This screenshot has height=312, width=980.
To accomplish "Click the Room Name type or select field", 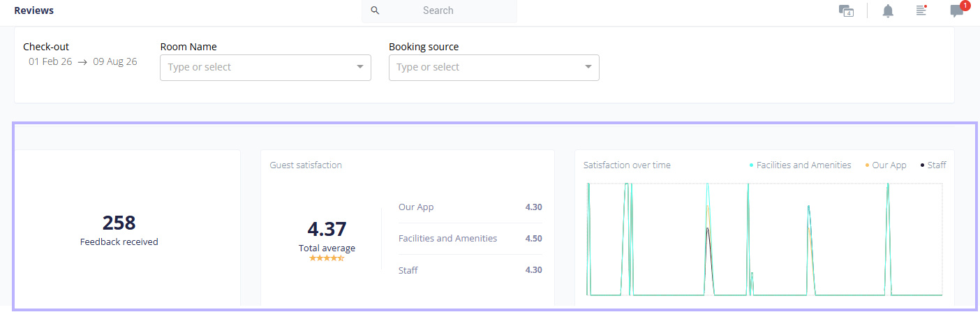I will 265,67.
